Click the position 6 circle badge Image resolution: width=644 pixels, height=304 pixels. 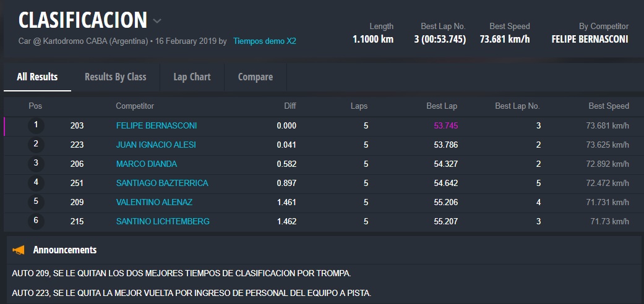(36, 221)
